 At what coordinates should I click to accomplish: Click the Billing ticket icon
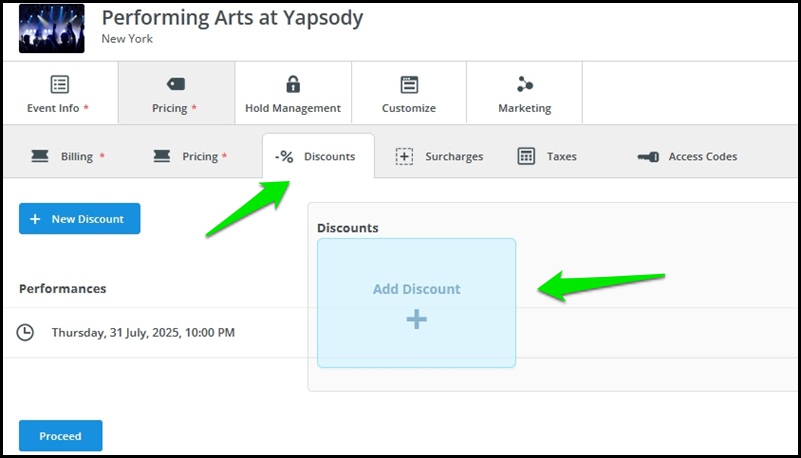(40, 156)
